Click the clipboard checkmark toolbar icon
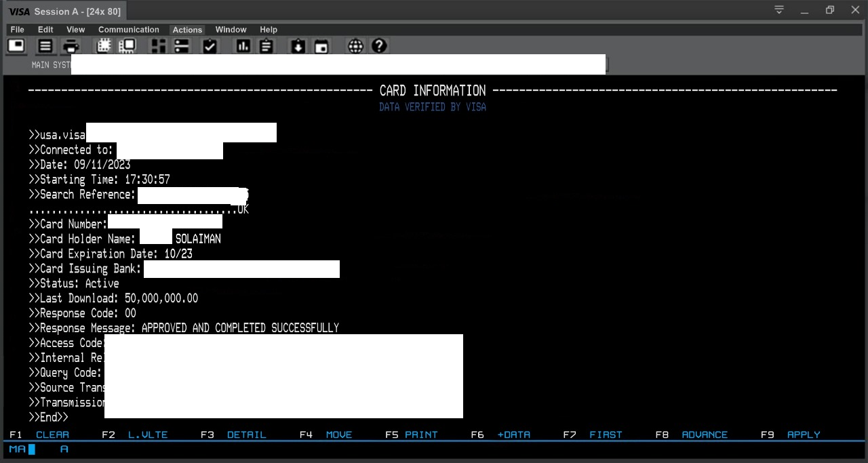The image size is (868, 463). coord(210,46)
